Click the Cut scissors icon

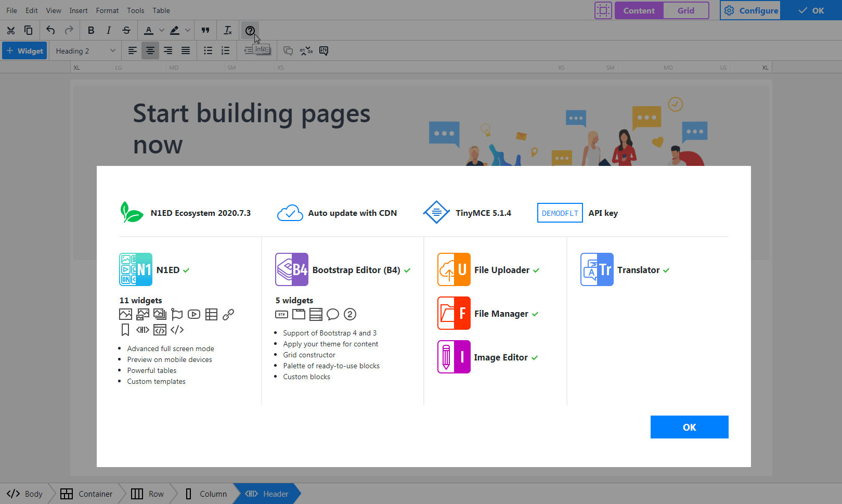[x=11, y=30]
